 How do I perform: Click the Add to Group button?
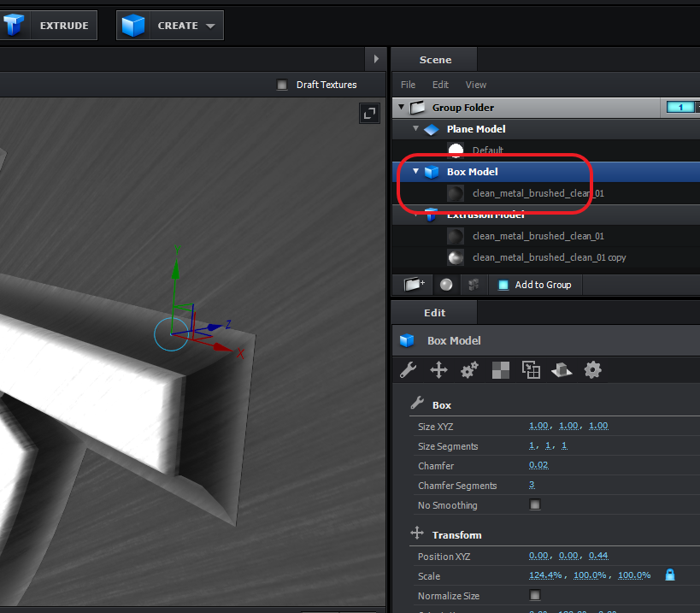(x=535, y=285)
